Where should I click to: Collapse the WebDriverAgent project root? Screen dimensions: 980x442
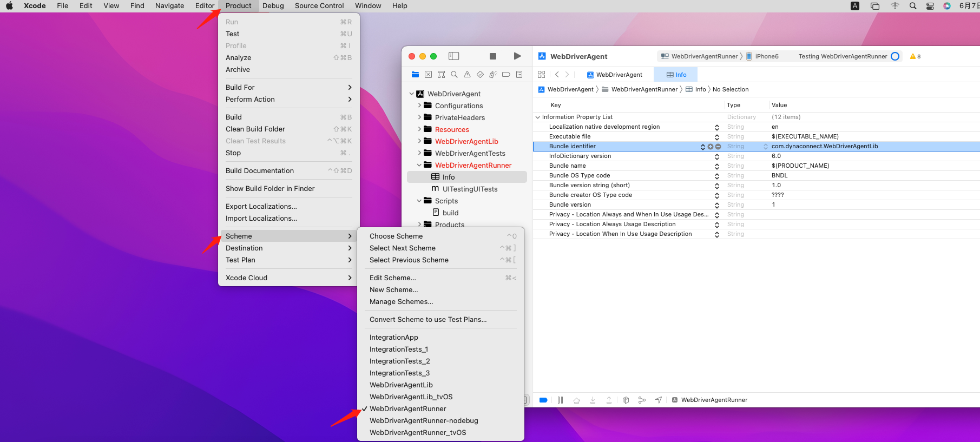pyautogui.click(x=412, y=94)
